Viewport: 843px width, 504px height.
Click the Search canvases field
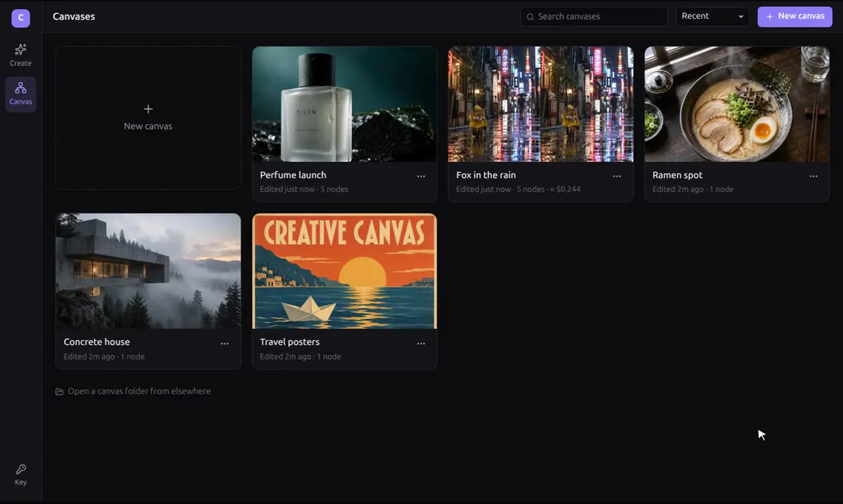point(594,17)
